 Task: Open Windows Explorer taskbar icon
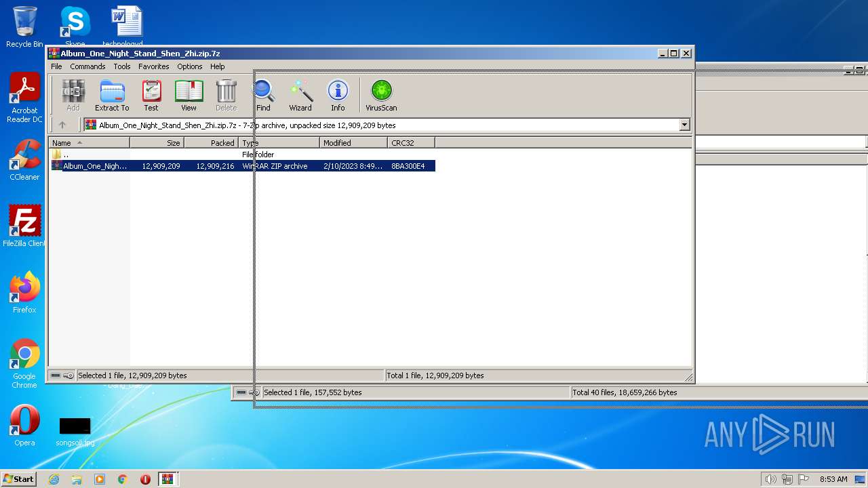[77, 479]
